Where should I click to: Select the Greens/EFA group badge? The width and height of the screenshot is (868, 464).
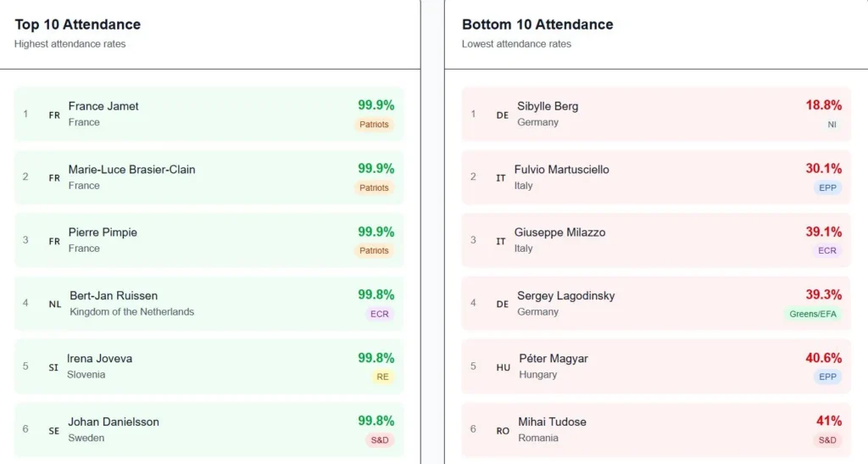coord(812,314)
